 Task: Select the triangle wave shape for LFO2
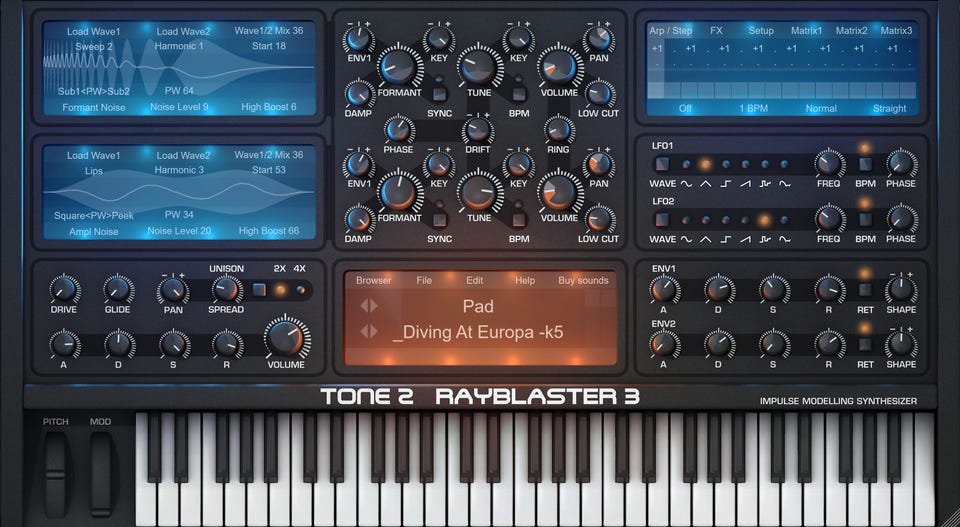[706, 220]
